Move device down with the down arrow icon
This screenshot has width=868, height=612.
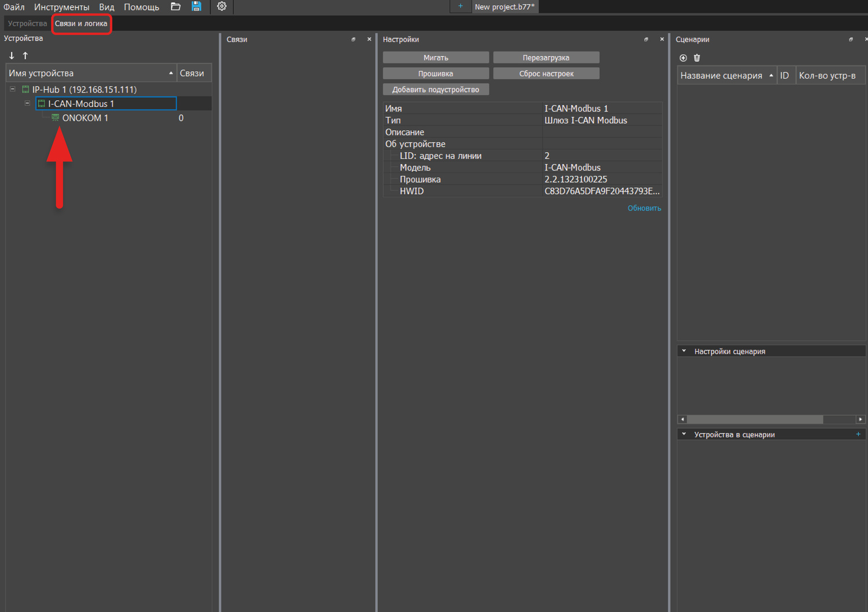point(12,56)
